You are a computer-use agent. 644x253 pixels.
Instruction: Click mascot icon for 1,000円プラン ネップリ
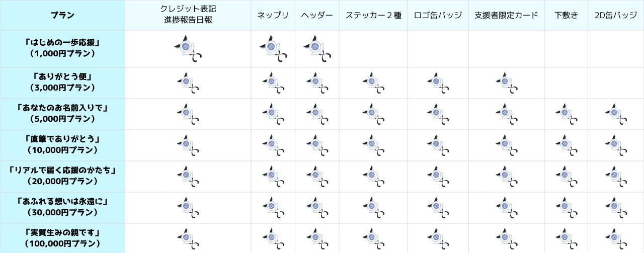click(273, 49)
